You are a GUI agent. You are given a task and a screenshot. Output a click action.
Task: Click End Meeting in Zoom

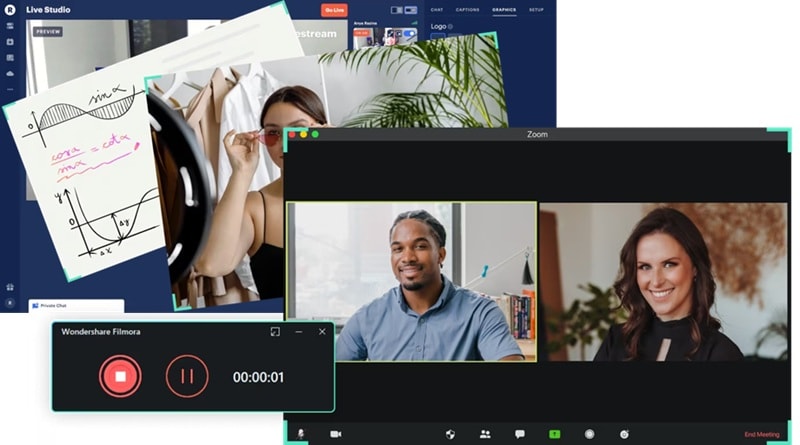(x=762, y=434)
